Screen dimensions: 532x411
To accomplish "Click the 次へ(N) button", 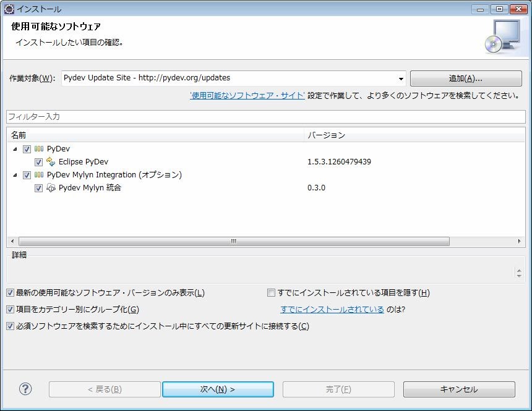I will tap(218, 389).
